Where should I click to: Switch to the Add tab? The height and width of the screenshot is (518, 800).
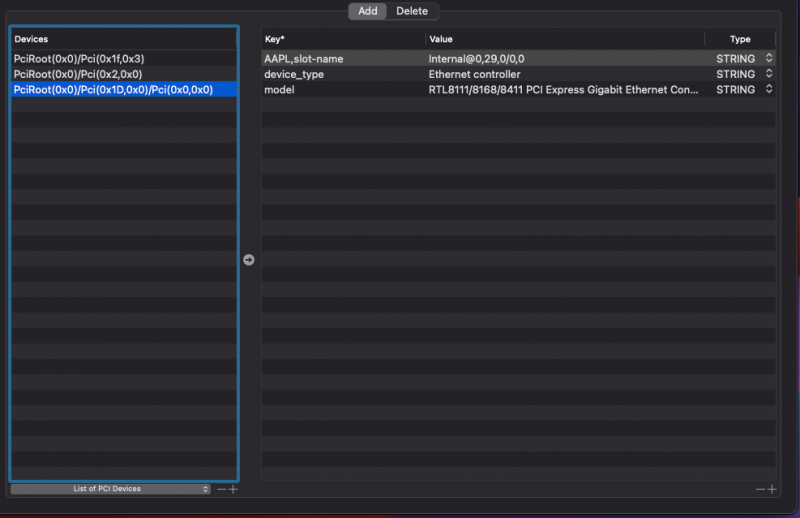point(367,11)
